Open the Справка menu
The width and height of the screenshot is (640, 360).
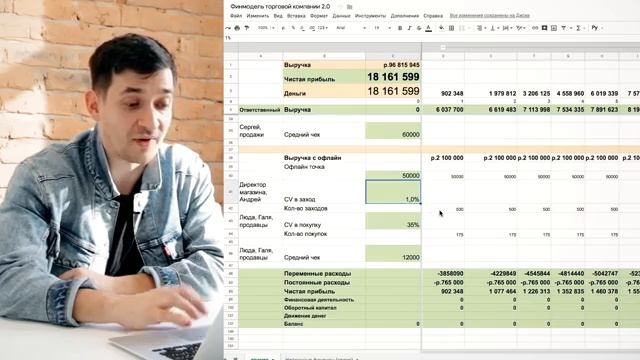pos(433,16)
